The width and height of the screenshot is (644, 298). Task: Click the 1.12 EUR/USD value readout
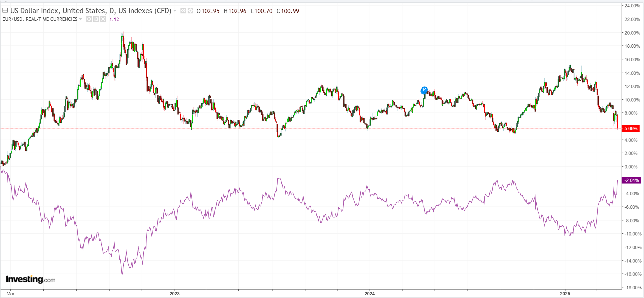point(114,19)
